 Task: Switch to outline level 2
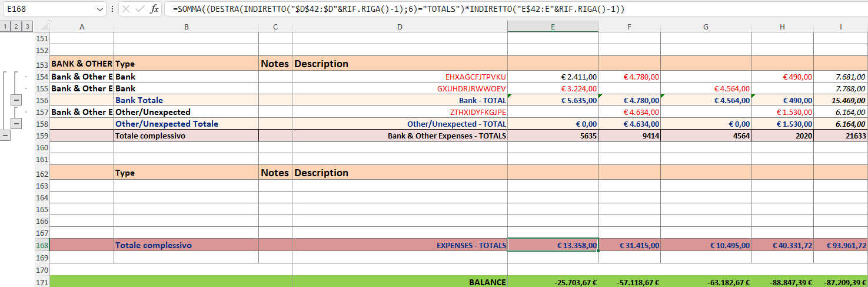click(x=16, y=26)
